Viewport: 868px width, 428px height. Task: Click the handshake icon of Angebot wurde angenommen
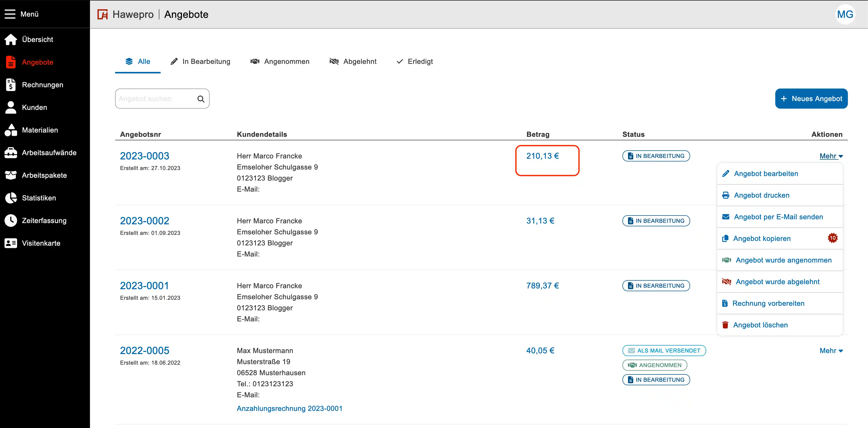[x=727, y=260]
